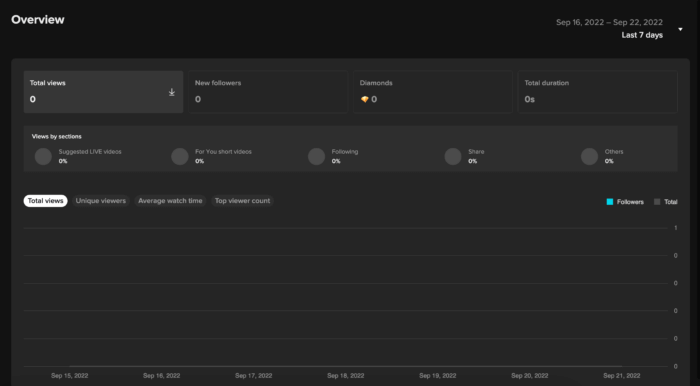Click the Sep 17, 2022 axis label
Image resolution: width=700 pixels, height=386 pixels.
tap(254, 376)
